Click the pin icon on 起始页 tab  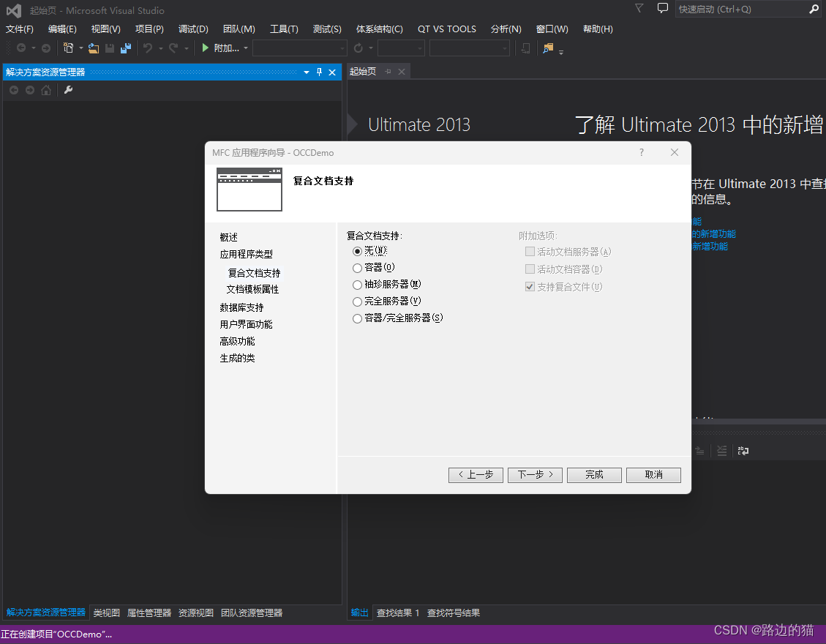(388, 72)
